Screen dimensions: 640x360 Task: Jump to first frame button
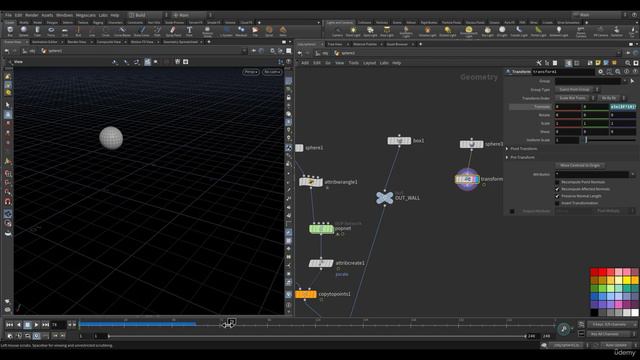pos(9,325)
